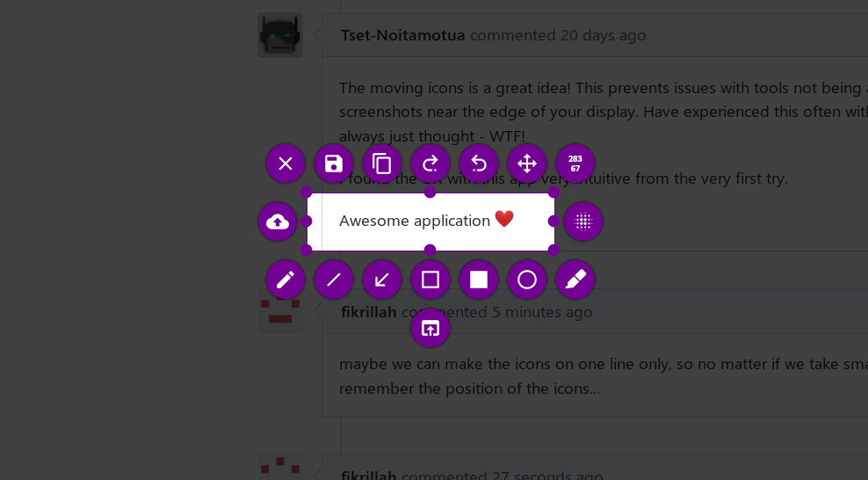Click the top-middle selection handle
This screenshot has width=868, height=480.
[430, 193]
